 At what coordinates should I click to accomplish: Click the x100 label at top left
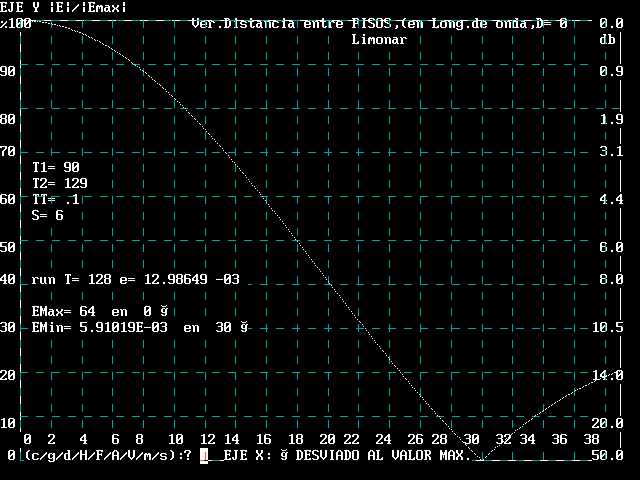coord(16,23)
